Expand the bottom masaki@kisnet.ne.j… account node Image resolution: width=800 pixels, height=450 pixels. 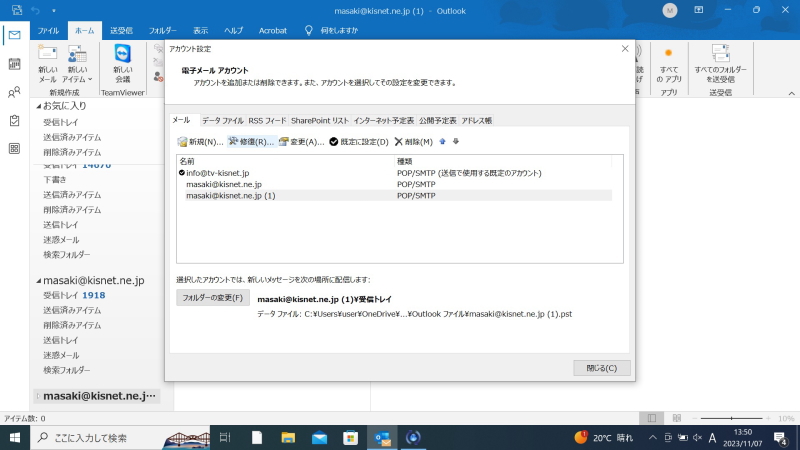point(38,396)
